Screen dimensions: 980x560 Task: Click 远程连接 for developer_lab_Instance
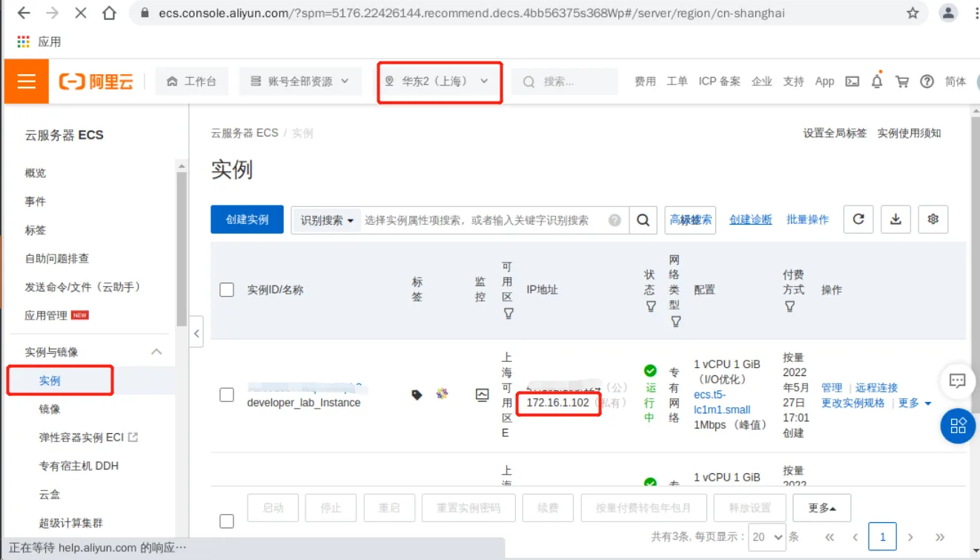coord(876,388)
